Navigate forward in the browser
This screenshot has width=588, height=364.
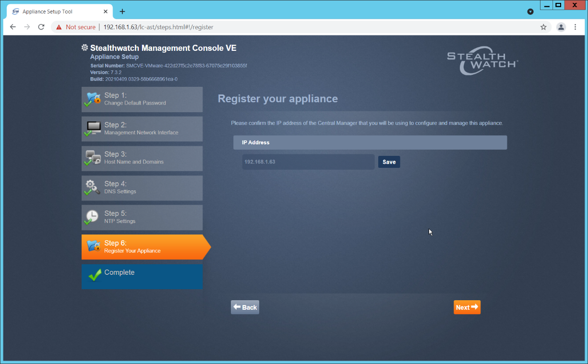[x=27, y=27]
